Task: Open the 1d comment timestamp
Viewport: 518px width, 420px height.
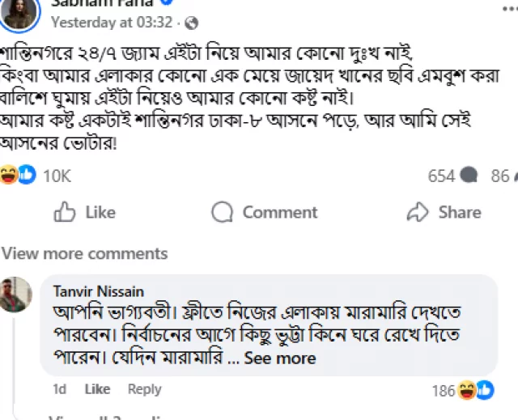Action: click(60, 389)
